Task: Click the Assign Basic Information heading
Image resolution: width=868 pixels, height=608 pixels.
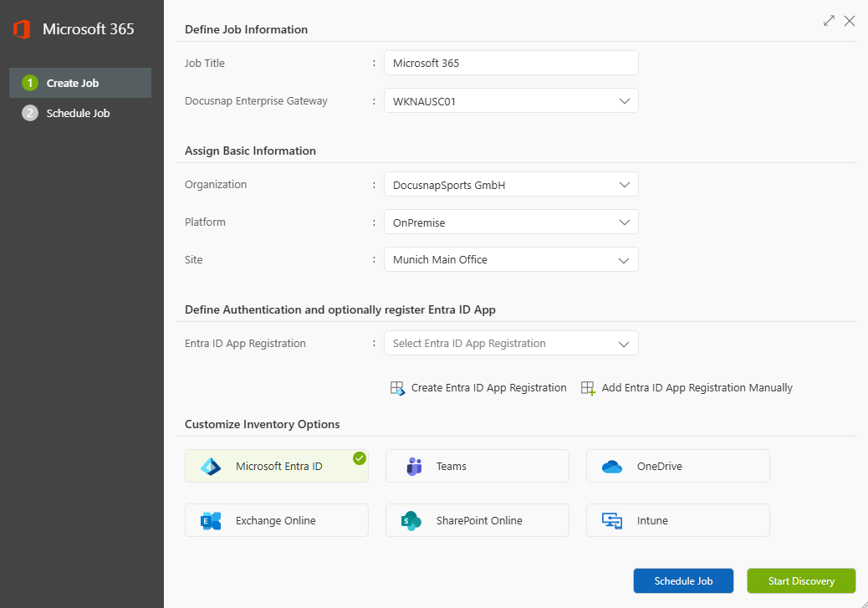Action: coord(250,151)
